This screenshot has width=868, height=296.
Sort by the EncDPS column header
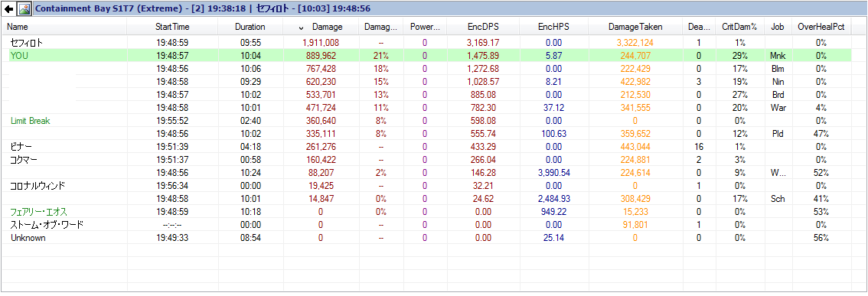click(483, 27)
